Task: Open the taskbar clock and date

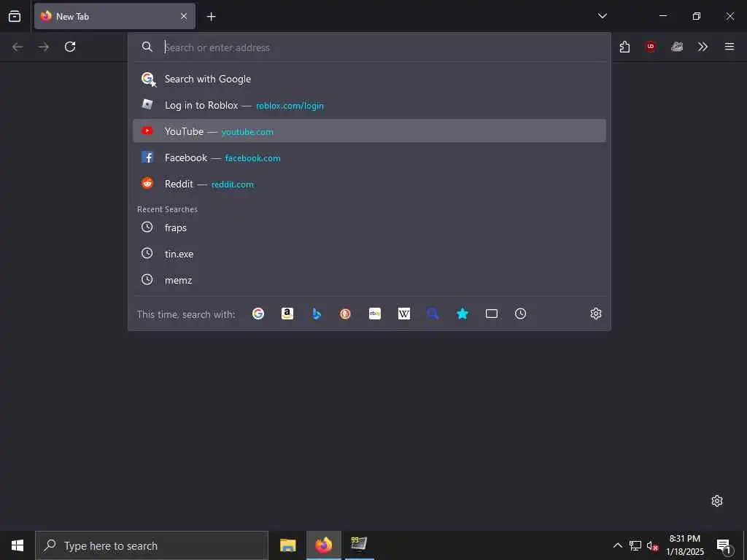Action: click(x=685, y=545)
